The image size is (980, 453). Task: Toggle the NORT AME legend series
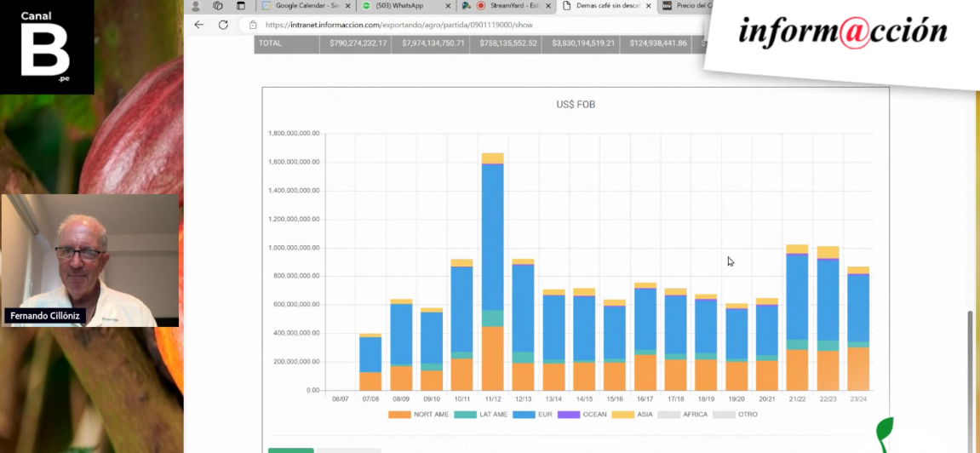(x=418, y=415)
